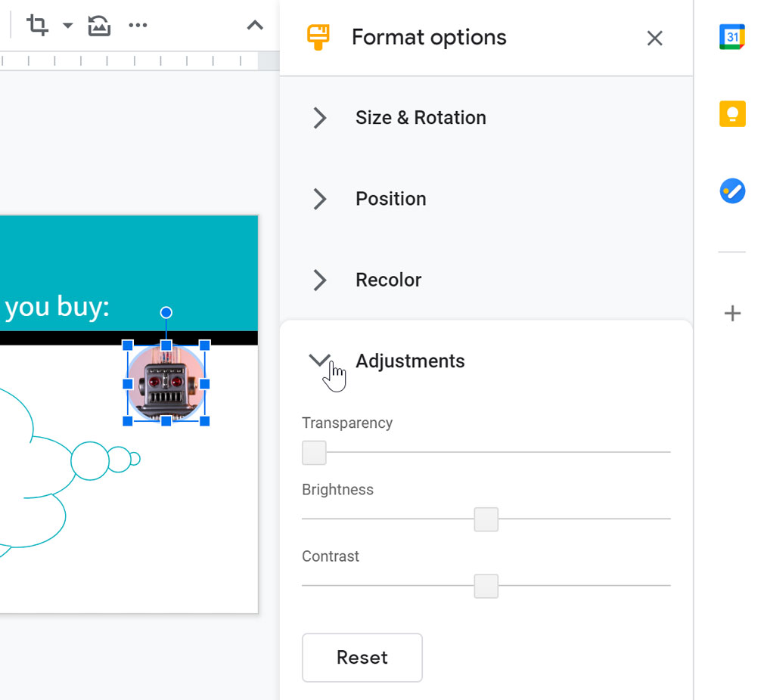The height and width of the screenshot is (700, 764).
Task: Collapse the toolbar with the chevron
Action: [255, 25]
